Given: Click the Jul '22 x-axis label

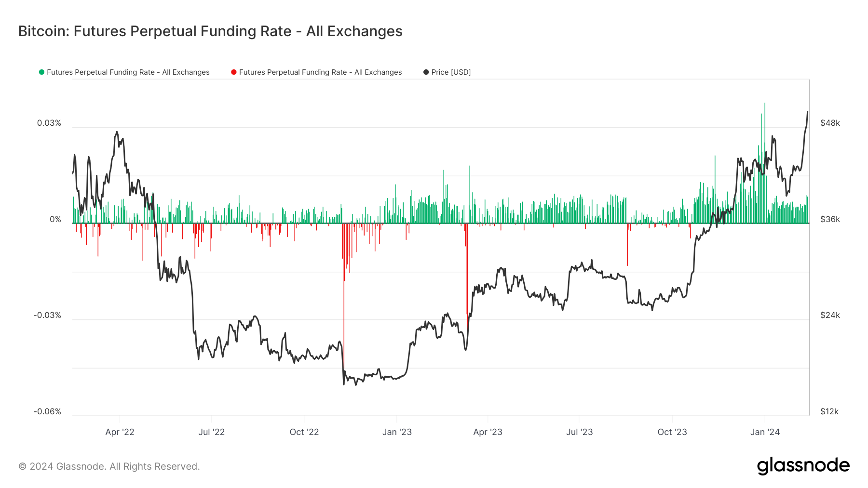Looking at the screenshot, I should (x=211, y=432).
